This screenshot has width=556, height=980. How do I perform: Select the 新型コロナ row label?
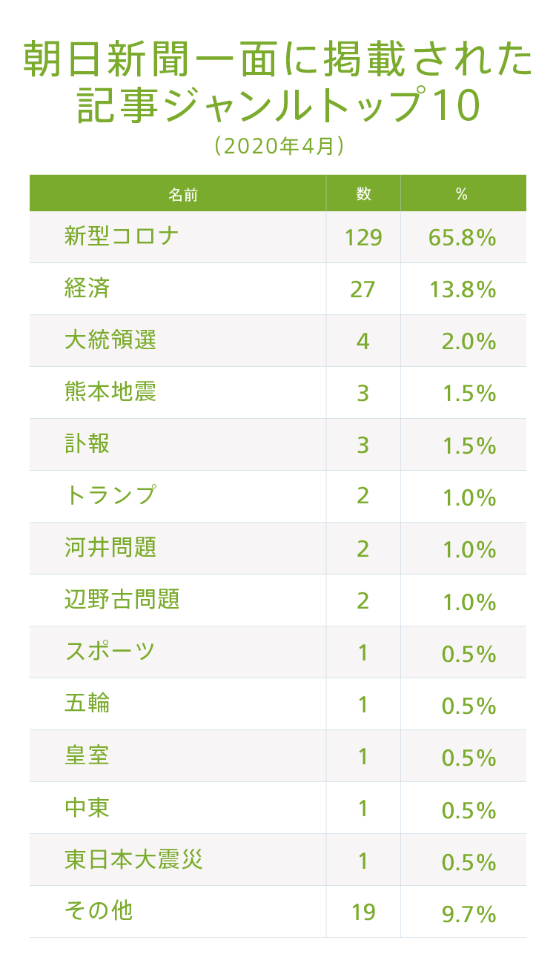pyautogui.click(x=122, y=236)
